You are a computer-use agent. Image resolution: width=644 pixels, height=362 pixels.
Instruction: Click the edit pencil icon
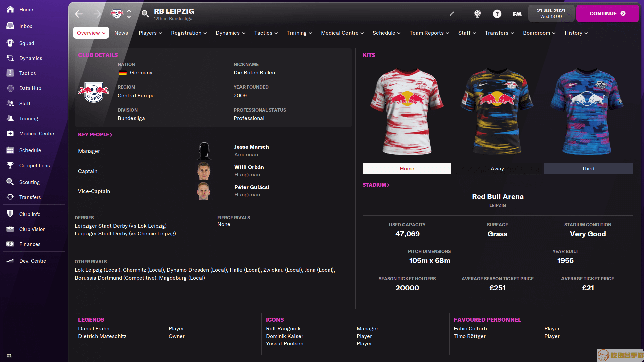(x=452, y=13)
